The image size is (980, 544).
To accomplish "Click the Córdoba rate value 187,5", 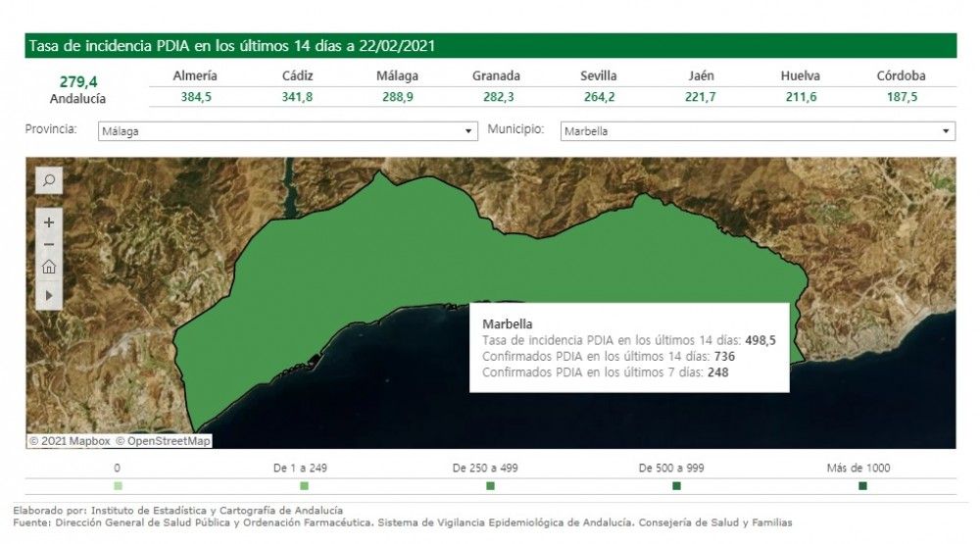I will coord(902,97).
